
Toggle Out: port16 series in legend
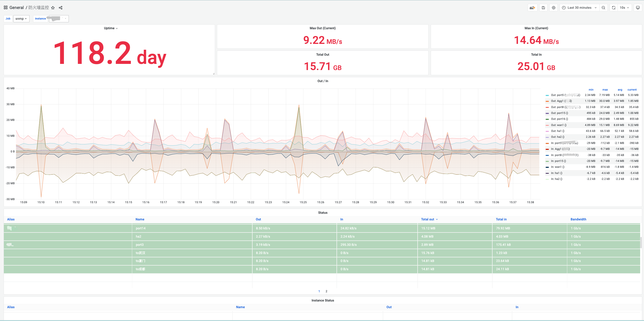[559, 119]
